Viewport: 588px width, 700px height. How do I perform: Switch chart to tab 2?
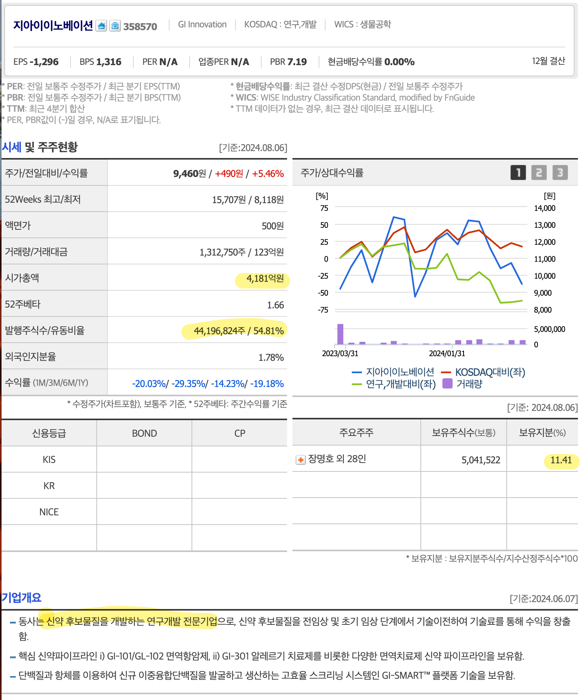(539, 173)
